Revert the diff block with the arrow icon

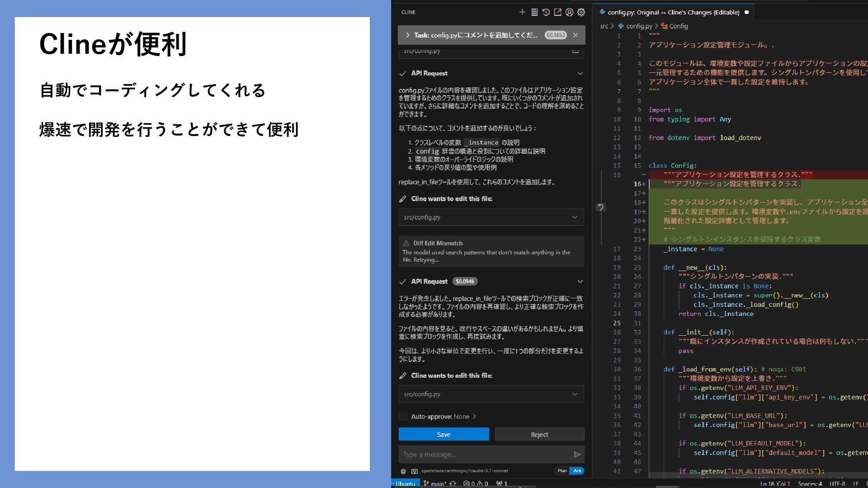(x=600, y=207)
